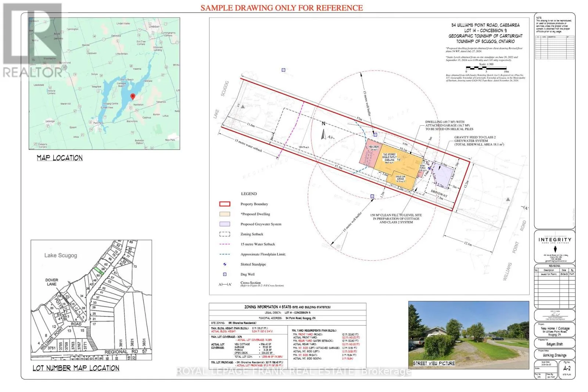
Task: Click the Zoning Setback dashed box legend icon
Action: (x=225, y=234)
